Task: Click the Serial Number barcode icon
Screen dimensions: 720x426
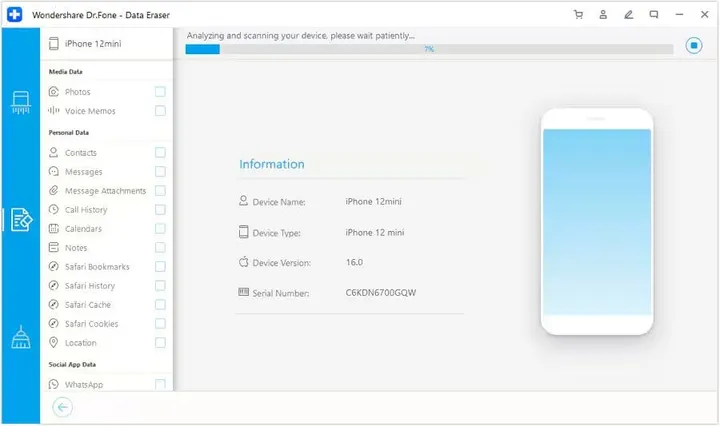Action: coord(243,292)
